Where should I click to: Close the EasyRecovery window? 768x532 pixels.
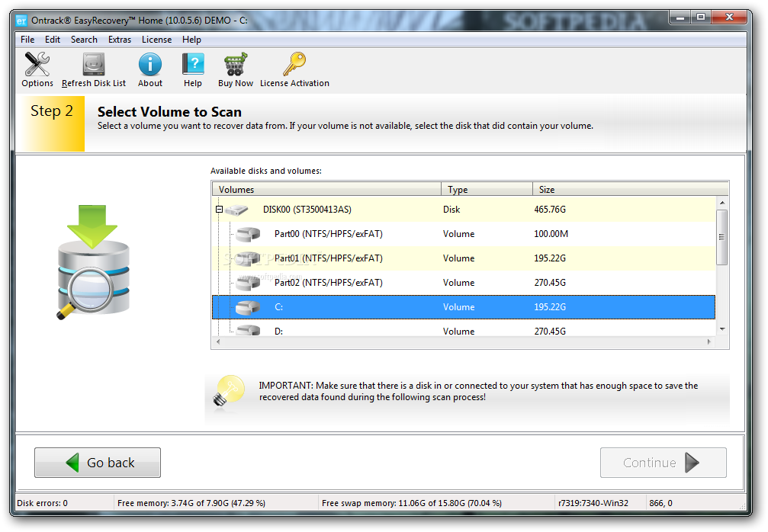click(x=729, y=18)
